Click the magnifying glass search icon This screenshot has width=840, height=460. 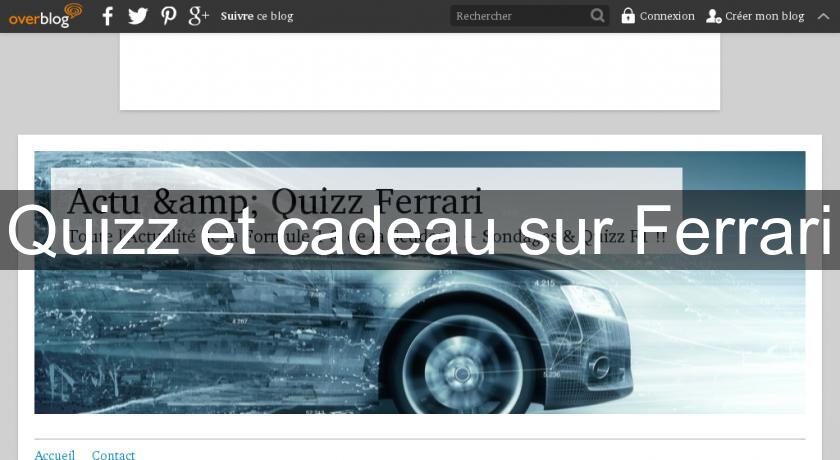click(x=597, y=16)
